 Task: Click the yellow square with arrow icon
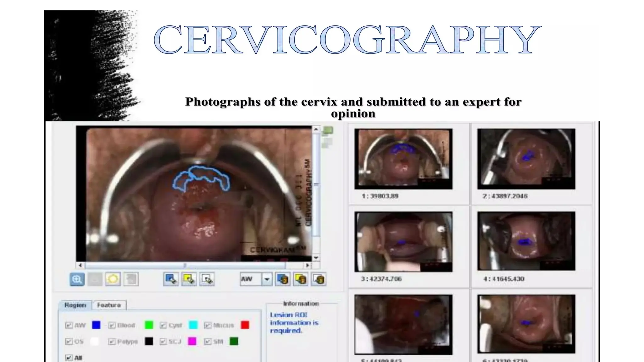coord(189,279)
